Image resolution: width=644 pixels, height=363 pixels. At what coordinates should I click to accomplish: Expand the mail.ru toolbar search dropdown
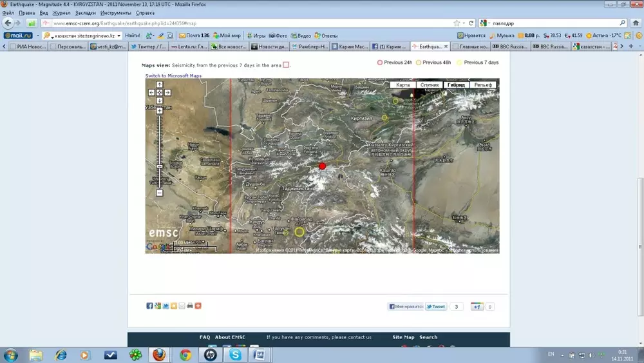(x=118, y=35)
